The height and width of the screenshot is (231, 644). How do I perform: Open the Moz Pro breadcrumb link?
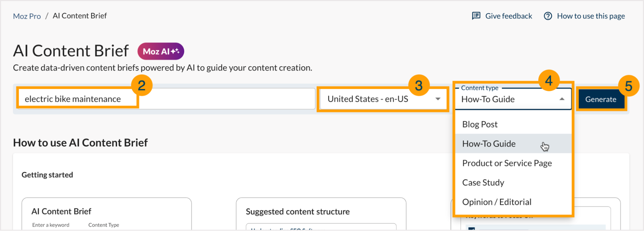point(27,15)
